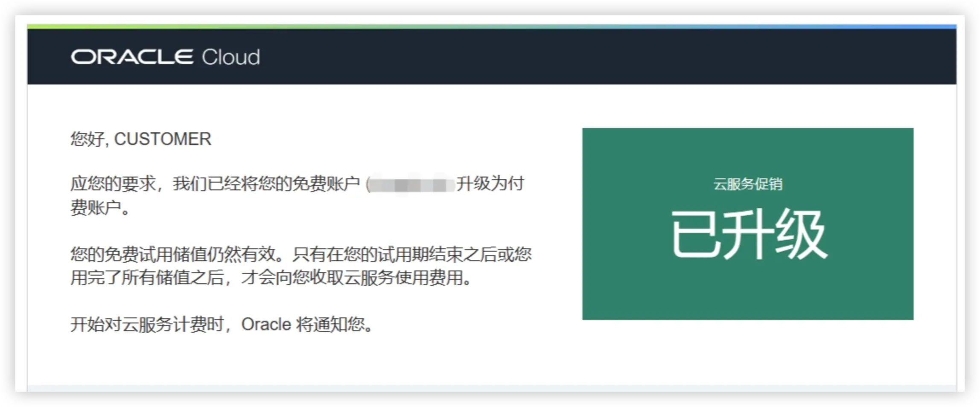Click the green-to-blue gradient strip above the header

[x=492, y=26]
